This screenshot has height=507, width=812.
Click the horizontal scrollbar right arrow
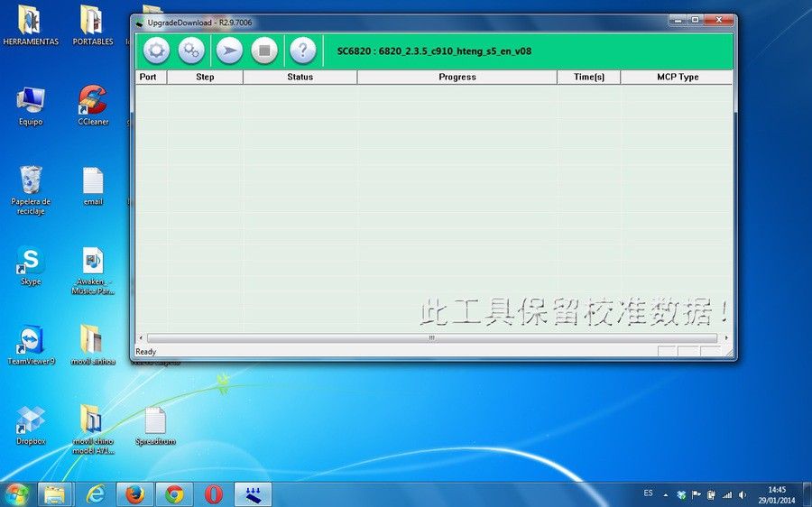726,338
